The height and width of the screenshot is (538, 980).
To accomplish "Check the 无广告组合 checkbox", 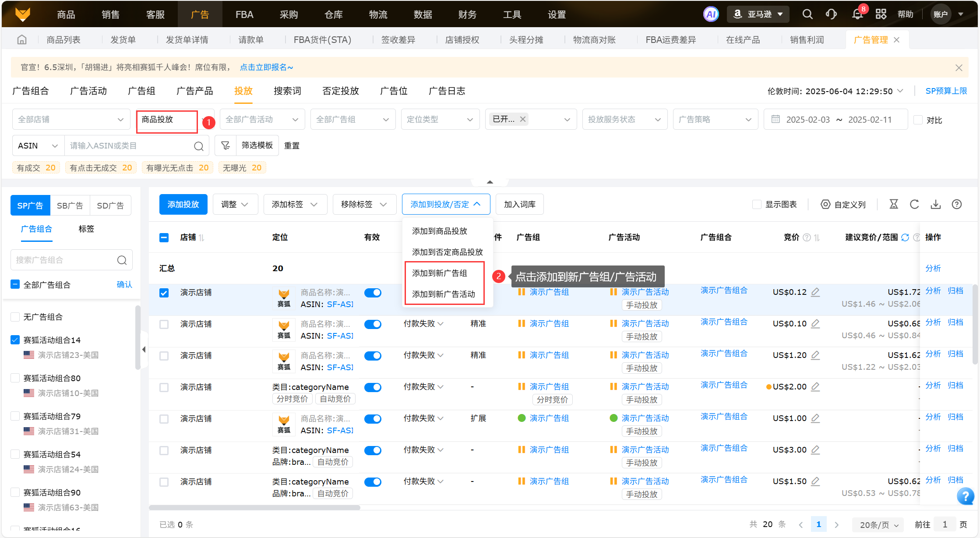I will pos(15,317).
